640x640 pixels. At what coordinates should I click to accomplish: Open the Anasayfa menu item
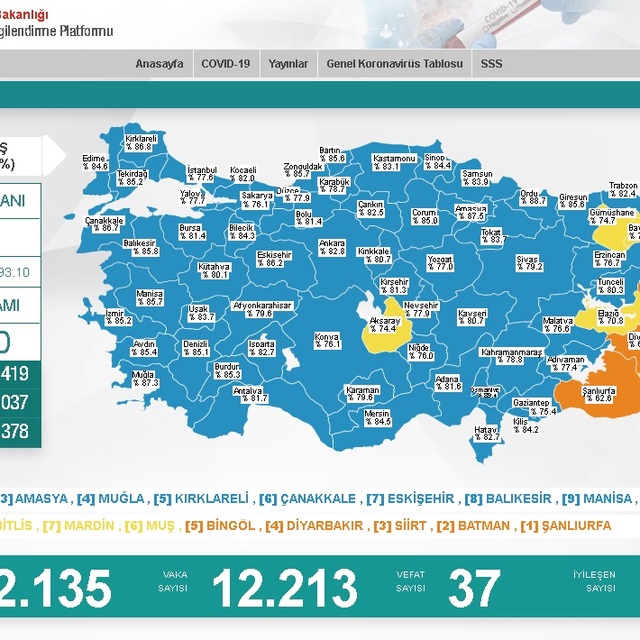[159, 63]
